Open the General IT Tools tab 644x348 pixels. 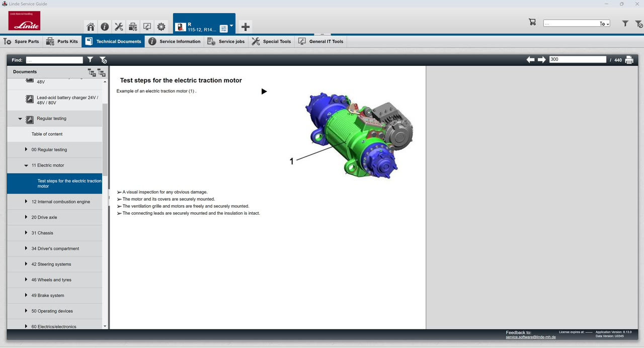pos(320,42)
